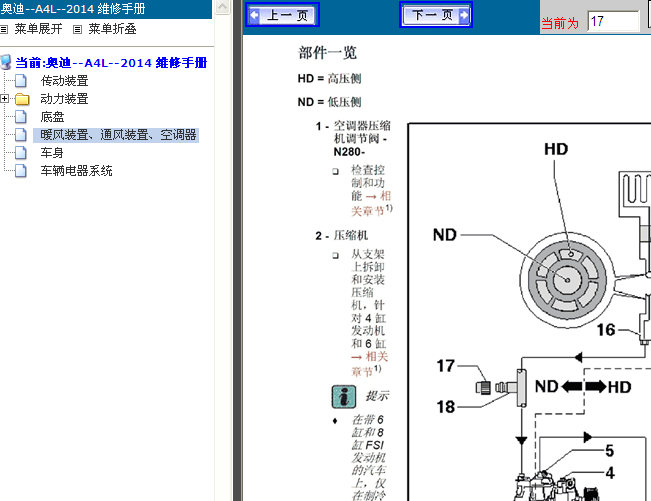Click the item 2 压缩机 entry

[x=350, y=235]
